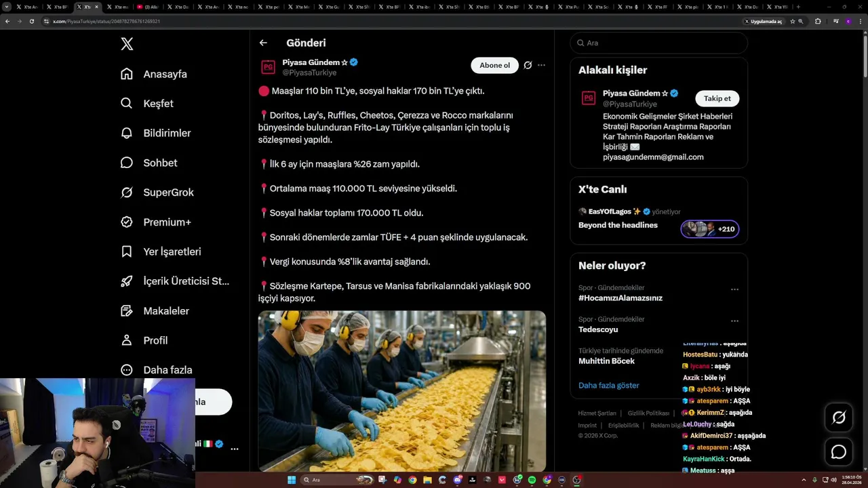Open the browser extensions icon
Screen dimensions: 868x488
[818, 21]
